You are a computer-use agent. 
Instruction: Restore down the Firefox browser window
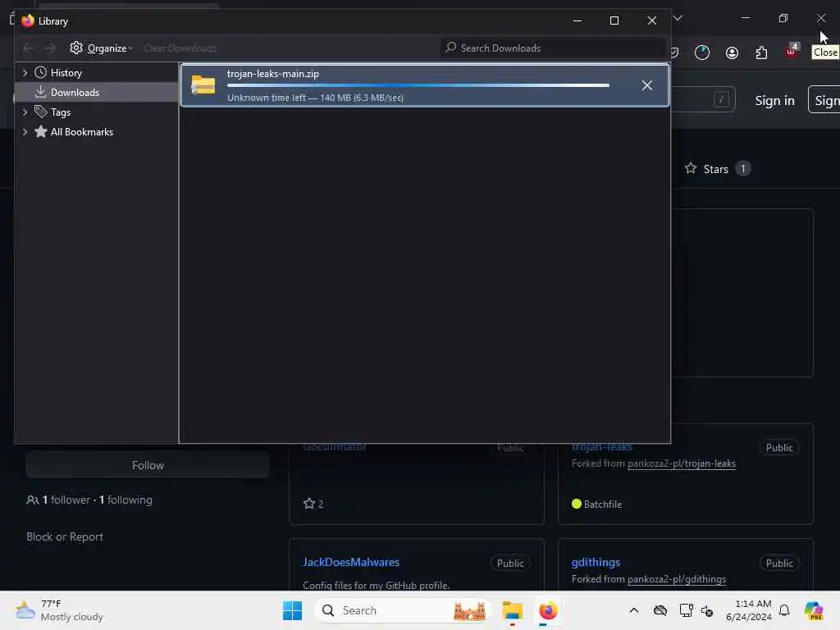tap(783, 18)
